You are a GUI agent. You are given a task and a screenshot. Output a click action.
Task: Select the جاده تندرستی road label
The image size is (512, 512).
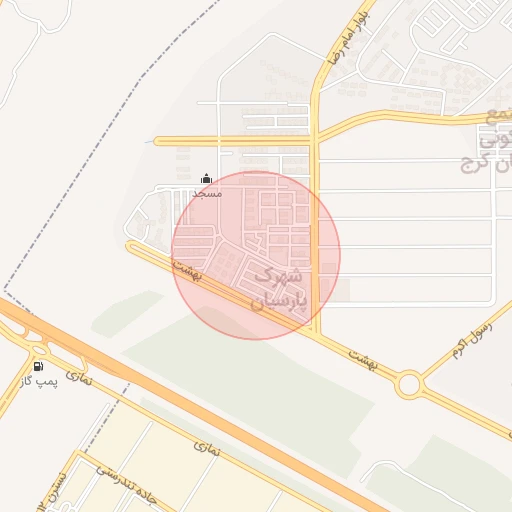pos(127,485)
